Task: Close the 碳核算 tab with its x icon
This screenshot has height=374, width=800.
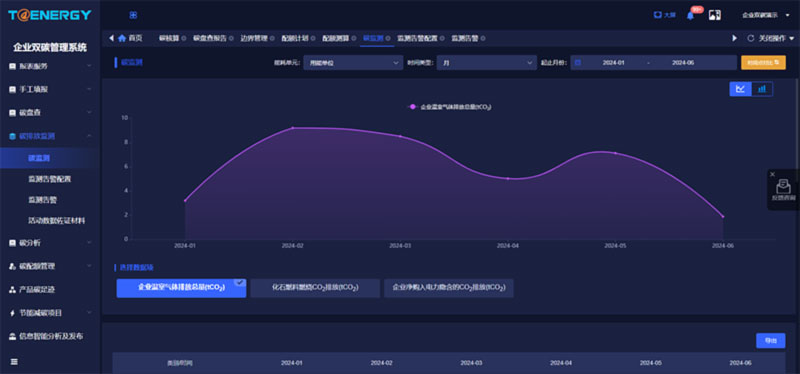Action: tap(184, 38)
